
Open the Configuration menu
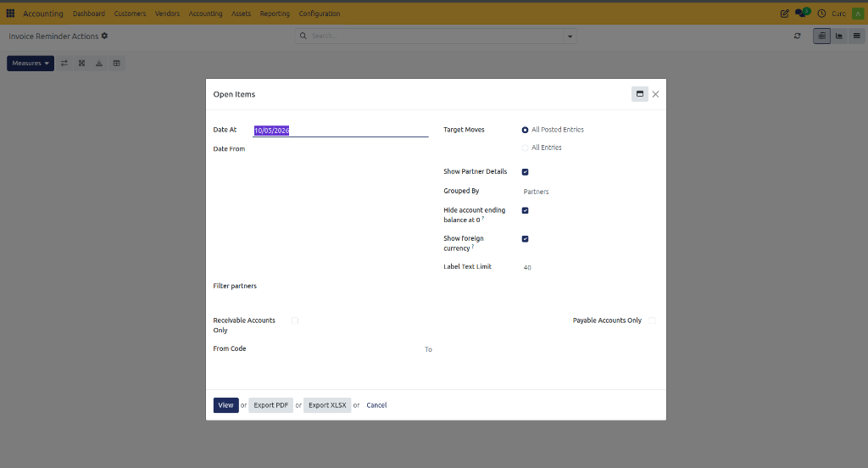click(320, 14)
